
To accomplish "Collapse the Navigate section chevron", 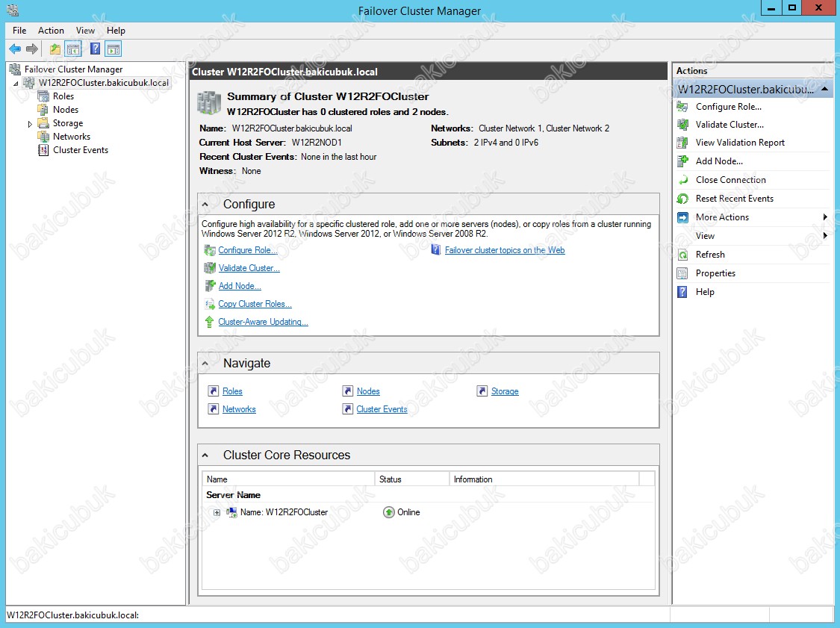I will coord(205,364).
